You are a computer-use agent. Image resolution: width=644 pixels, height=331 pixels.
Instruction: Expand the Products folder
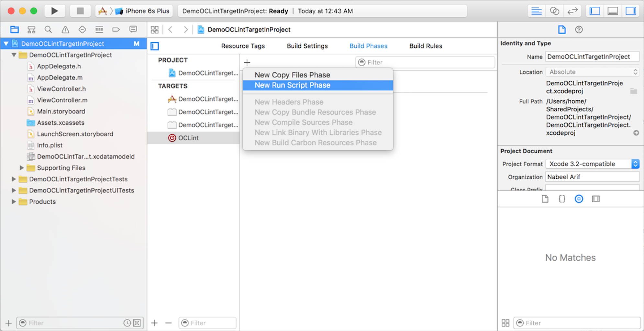pos(14,201)
